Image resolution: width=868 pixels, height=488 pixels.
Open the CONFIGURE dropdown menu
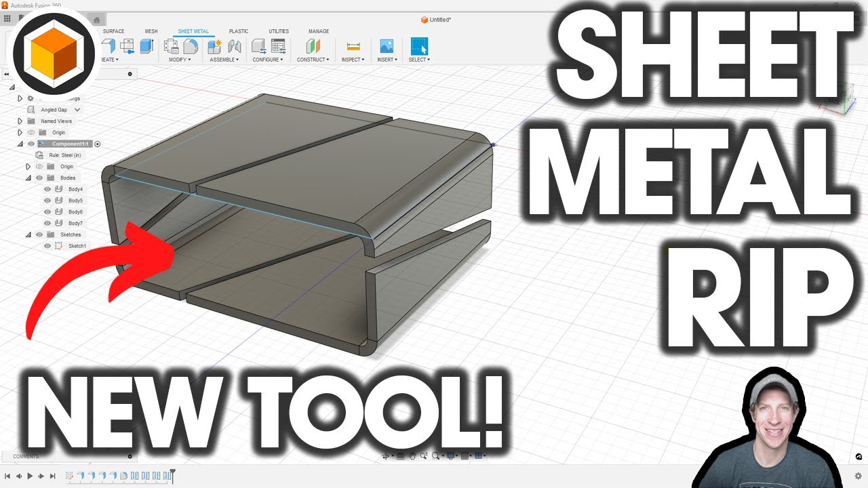(x=268, y=60)
